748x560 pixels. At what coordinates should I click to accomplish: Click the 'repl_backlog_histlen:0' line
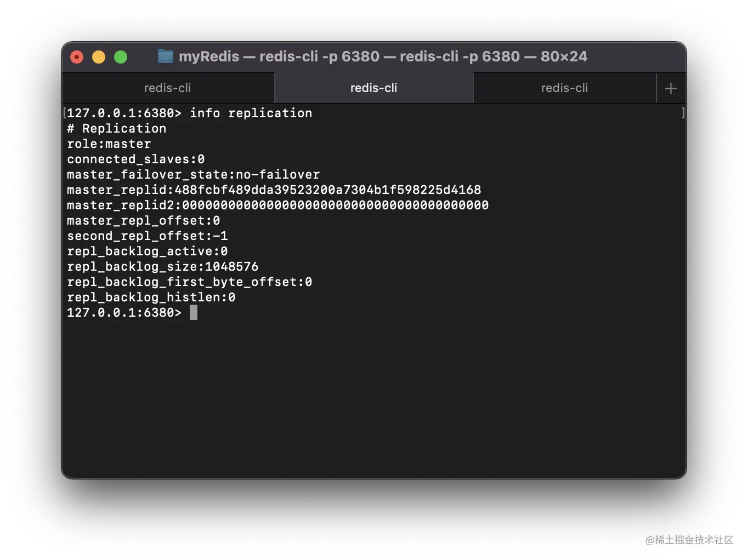151,297
